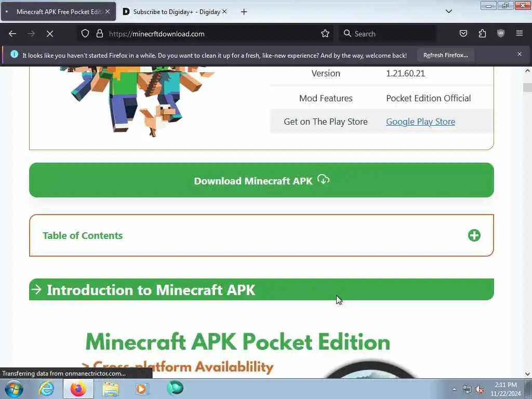The image size is (532, 399).
Task: Open File Explorer from taskbar
Action: tap(111, 390)
